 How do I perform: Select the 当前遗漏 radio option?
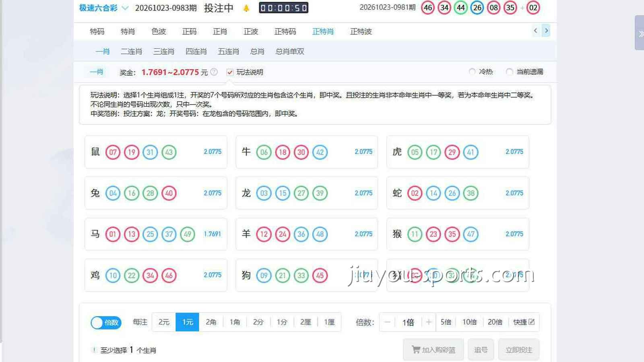tap(509, 72)
